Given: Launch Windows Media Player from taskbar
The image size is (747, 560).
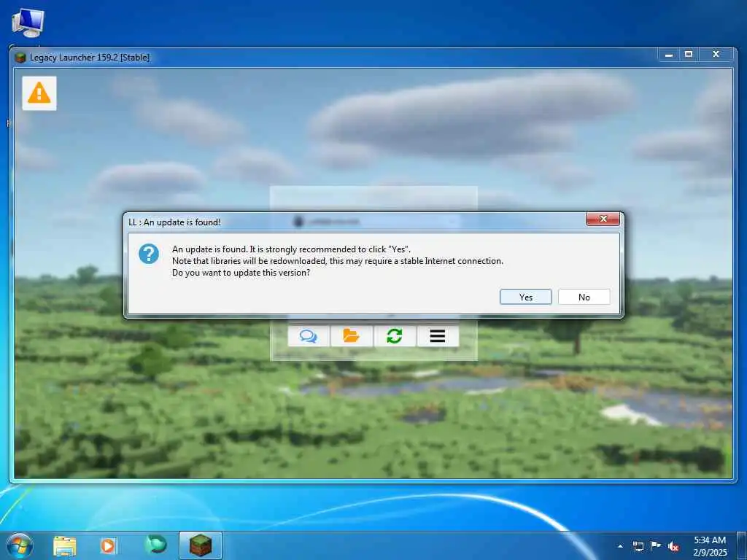Looking at the screenshot, I should [108, 545].
